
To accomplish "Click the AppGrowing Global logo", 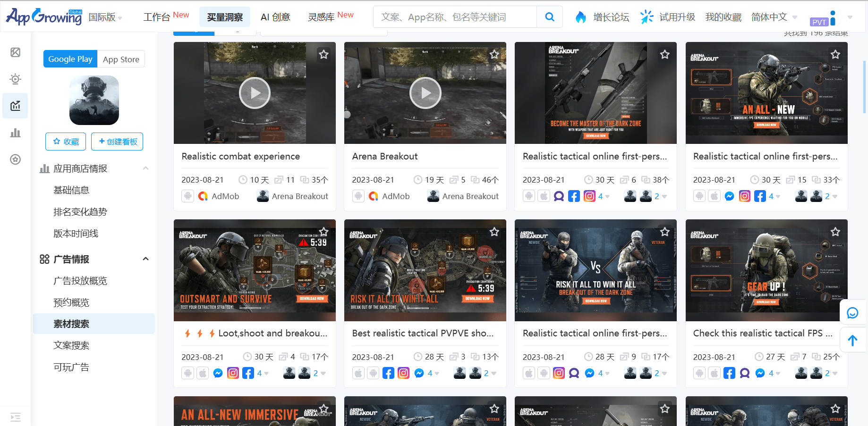I will 44,17.
